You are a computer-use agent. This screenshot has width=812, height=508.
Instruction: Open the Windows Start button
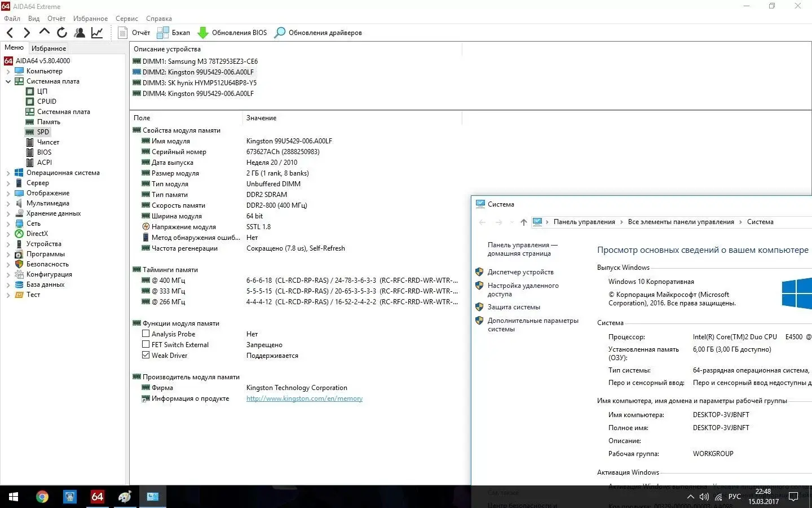click(x=14, y=497)
